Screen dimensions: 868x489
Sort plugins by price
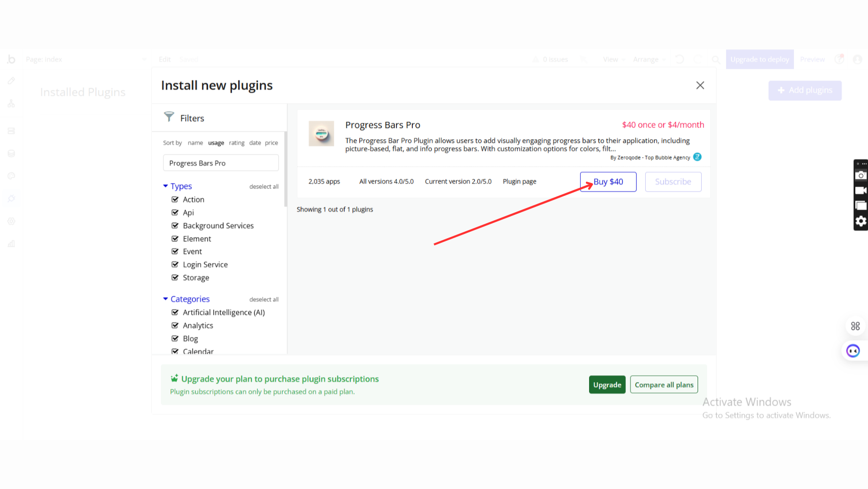pyautogui.click(x=272, y=143)
